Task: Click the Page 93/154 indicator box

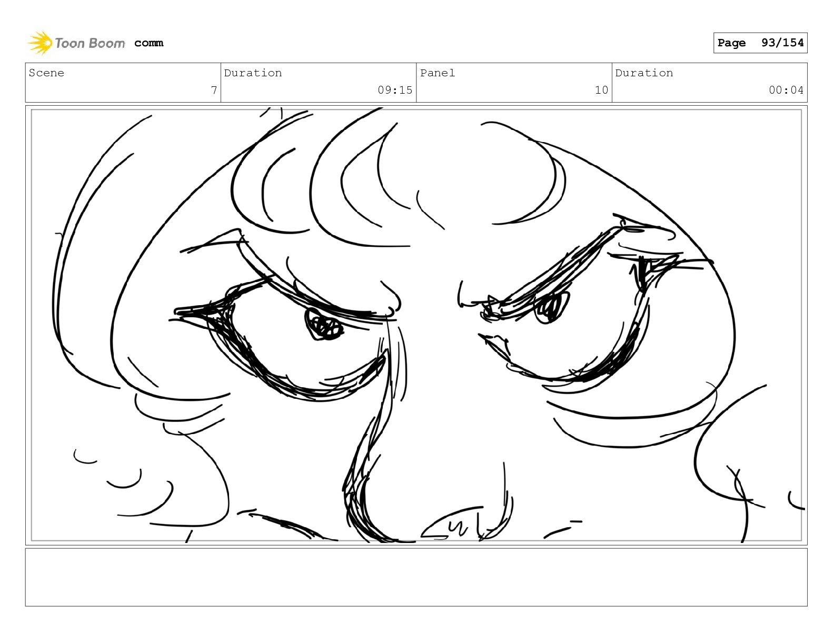Action: [760, 43]
